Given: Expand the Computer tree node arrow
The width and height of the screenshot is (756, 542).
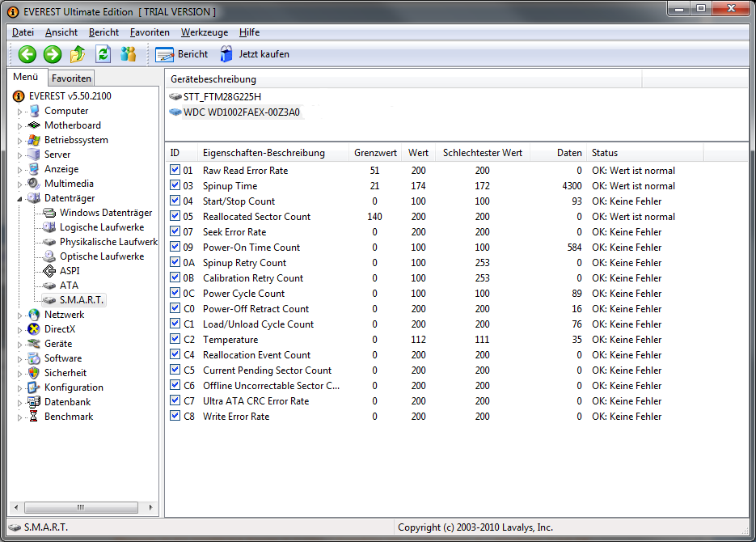Looking at the screenshot, I should point(19,112).
